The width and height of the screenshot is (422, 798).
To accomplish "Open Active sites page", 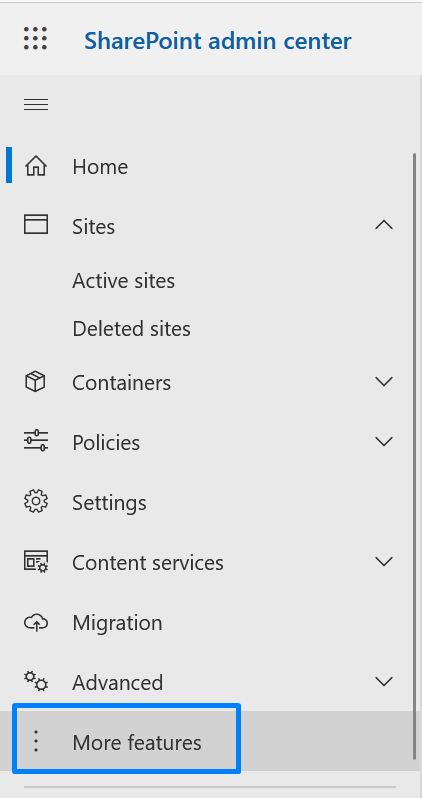I will pos(124,280).
